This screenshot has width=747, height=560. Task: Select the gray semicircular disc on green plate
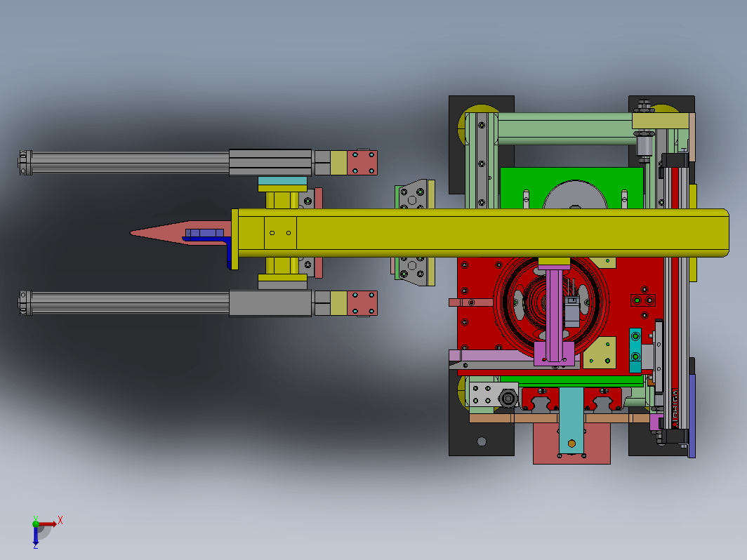tap(575, 195)
